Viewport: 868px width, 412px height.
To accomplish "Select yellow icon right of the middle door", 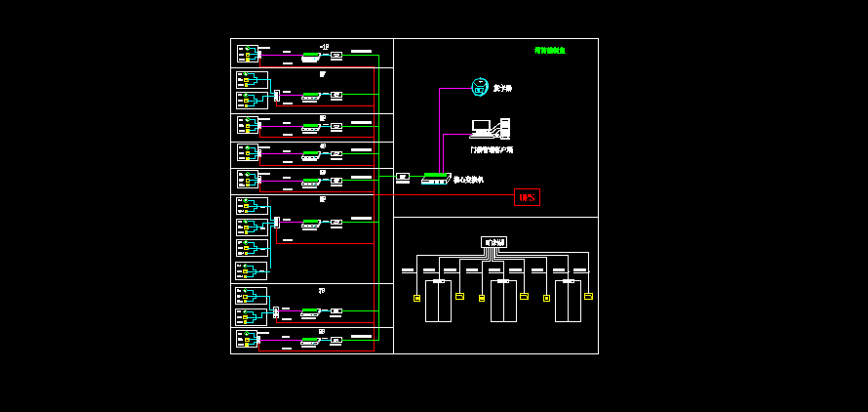I will [x=524, y=296].
